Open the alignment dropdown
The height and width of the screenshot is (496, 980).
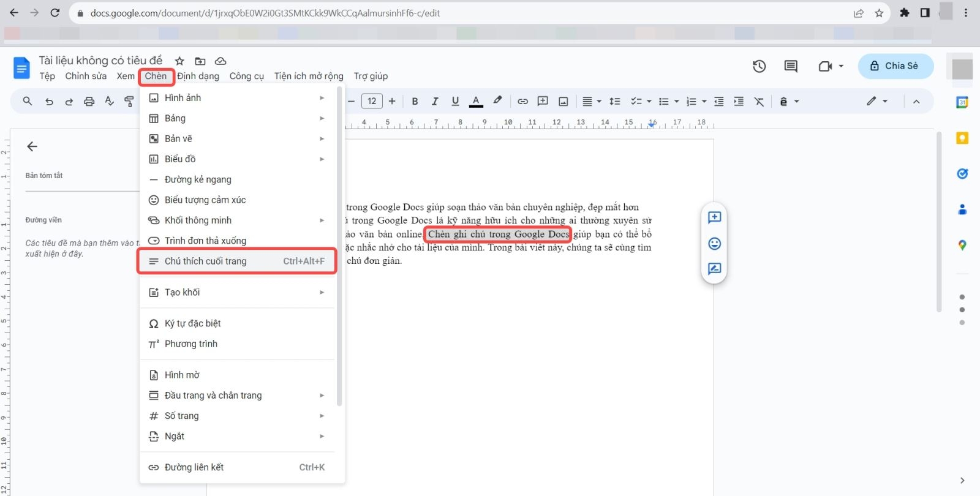592,102
